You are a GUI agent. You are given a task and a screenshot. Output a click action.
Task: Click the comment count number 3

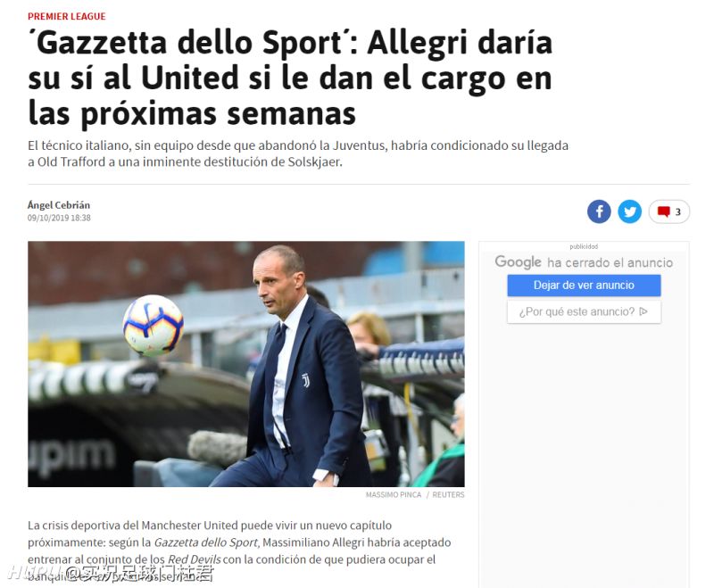tap(678, 211)
